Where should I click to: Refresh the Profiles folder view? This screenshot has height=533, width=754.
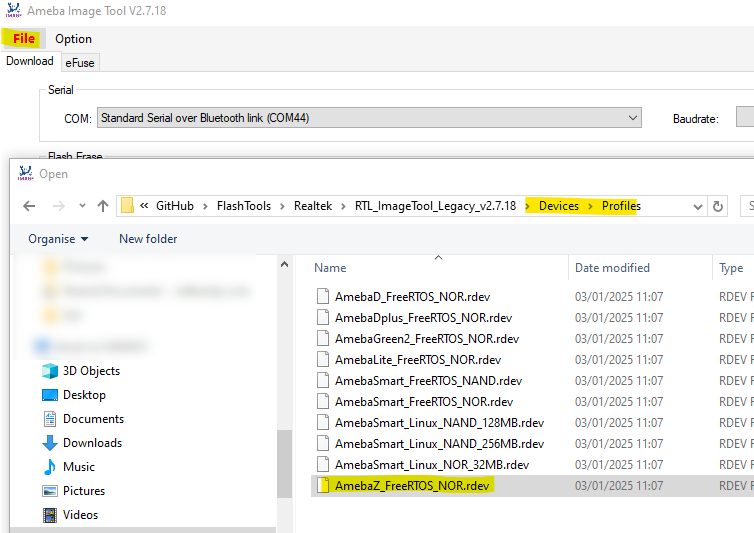click(x=717, y=206)
